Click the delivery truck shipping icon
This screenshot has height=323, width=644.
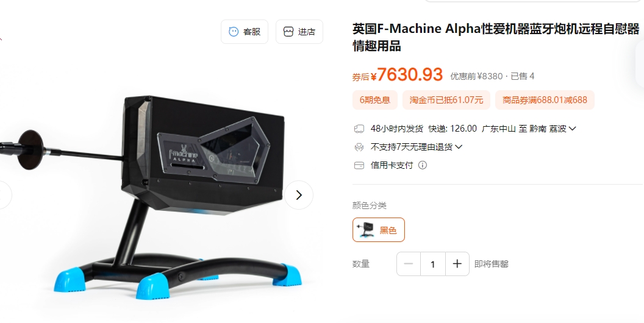pos(359,129)
